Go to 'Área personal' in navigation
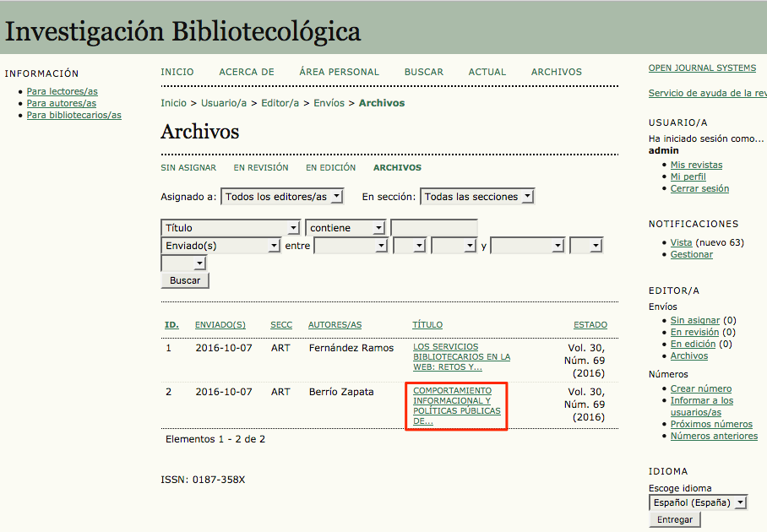The height and width of the screenshot is (532, 767). 339,73
